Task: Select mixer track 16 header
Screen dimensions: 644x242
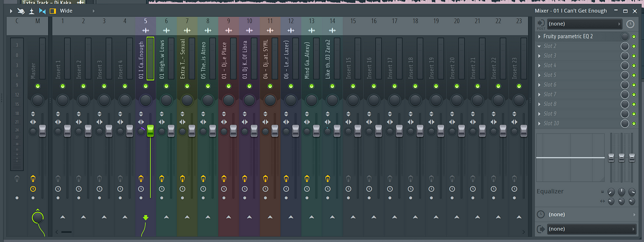Action: click(x=374, y=21)
